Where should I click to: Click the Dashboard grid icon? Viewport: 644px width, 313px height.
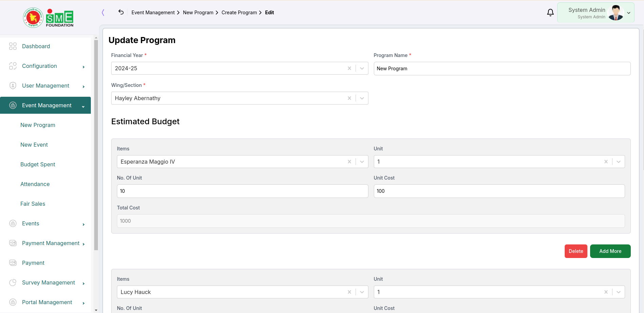13,46
